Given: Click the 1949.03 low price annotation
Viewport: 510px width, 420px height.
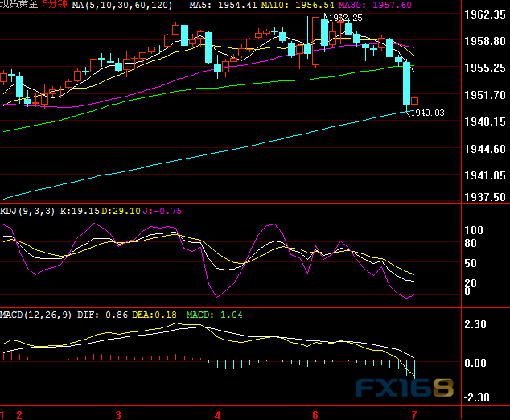Looking at the screenshot, I should [x=427, y=113].
